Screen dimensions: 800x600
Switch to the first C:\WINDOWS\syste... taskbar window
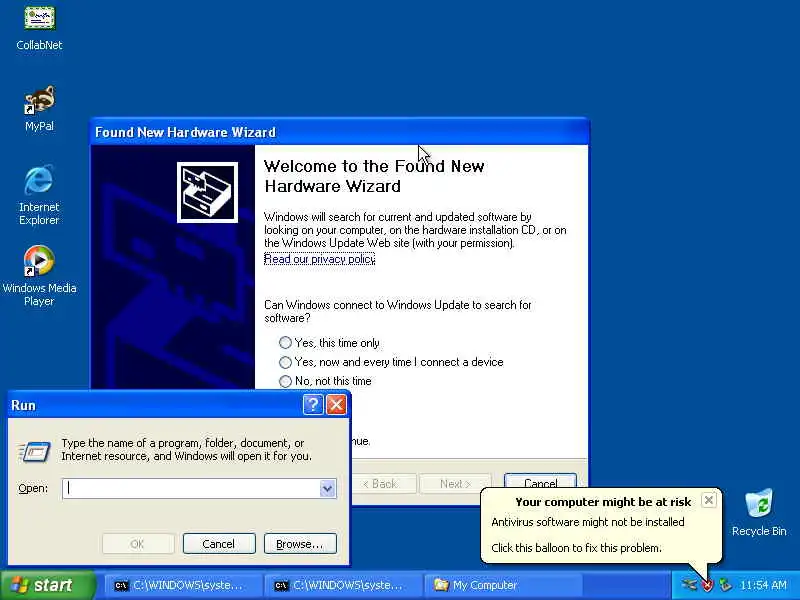184,585
